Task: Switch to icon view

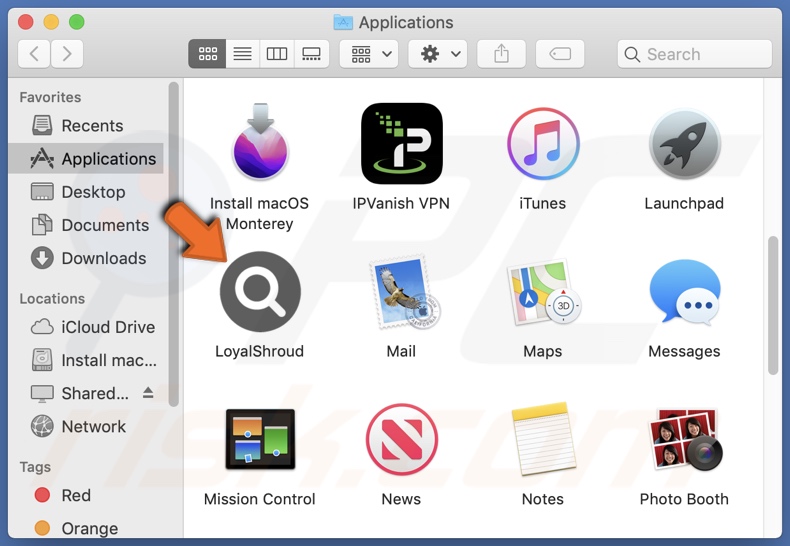Action: pos(207,53)
